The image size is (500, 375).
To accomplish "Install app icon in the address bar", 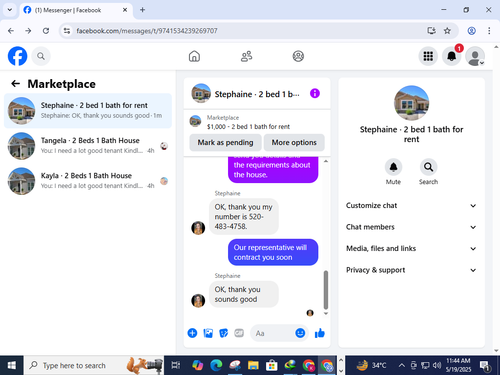I will (431, 31).
